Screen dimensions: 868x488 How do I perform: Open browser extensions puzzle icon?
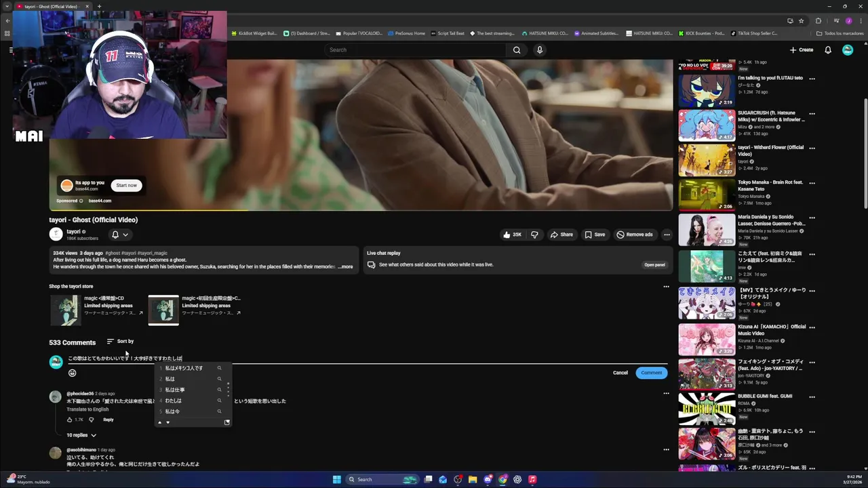point(818,21)
